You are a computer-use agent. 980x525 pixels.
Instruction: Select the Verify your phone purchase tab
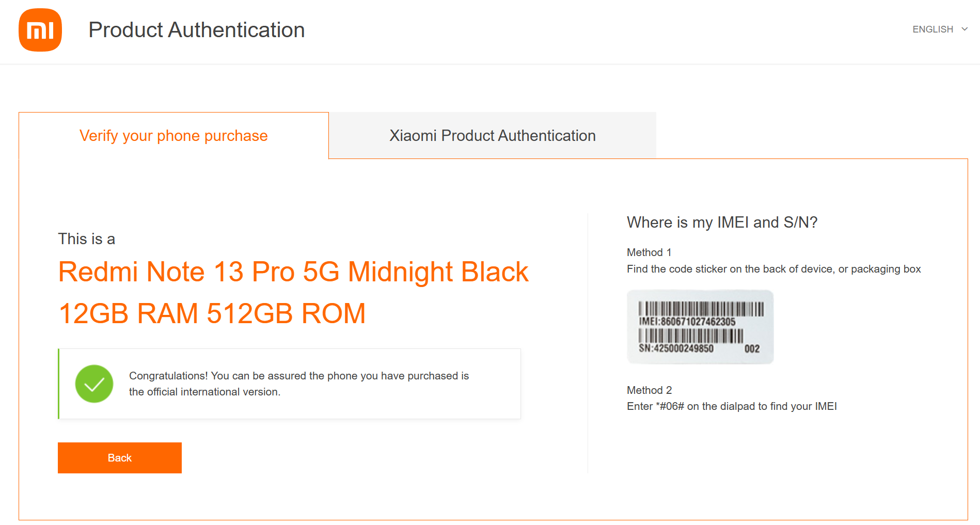pyautogui.click(x=173, y=136)
